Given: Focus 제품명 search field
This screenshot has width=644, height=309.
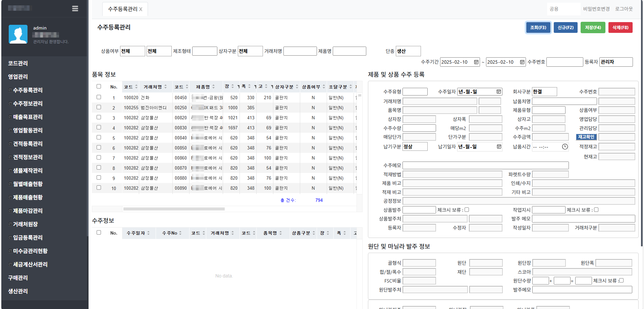Looking at the screenshot, I should pos(350,51).
